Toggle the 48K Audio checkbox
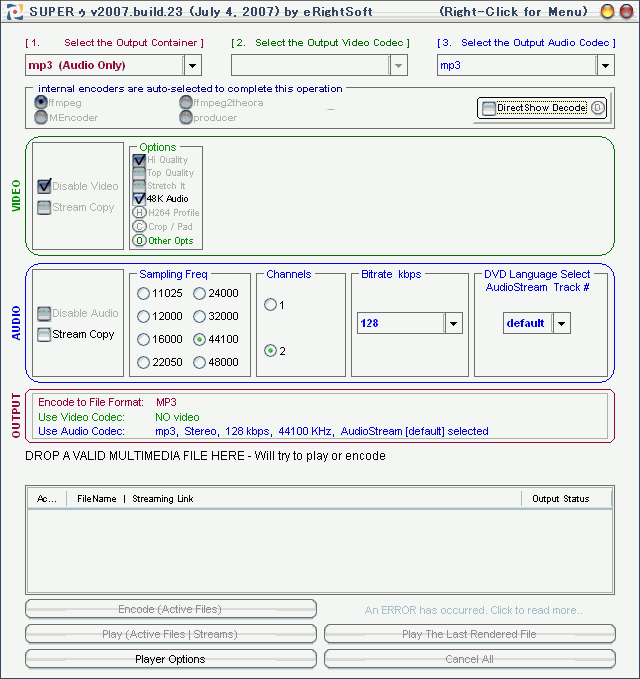This screenshot has width=640, height=679. tap(139, 199)
